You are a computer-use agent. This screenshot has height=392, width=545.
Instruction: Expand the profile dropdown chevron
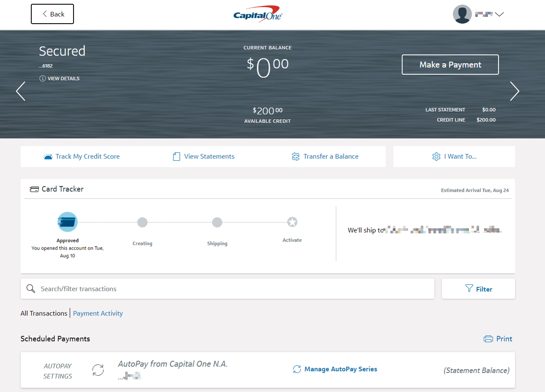tap(499, 14)
